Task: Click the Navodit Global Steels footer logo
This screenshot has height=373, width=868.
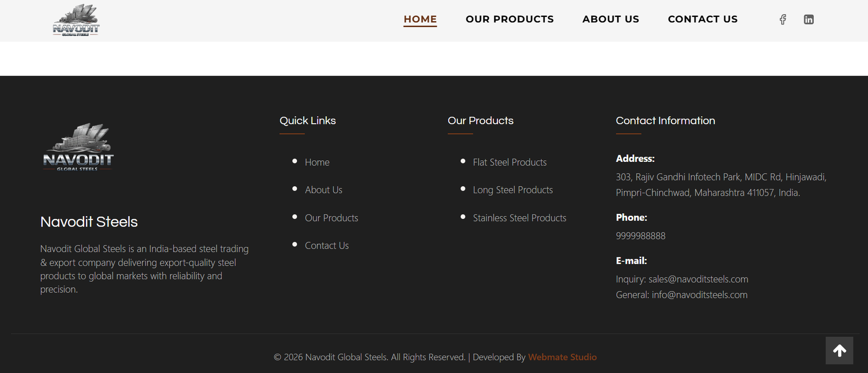Action: click(x=78, y=147)
